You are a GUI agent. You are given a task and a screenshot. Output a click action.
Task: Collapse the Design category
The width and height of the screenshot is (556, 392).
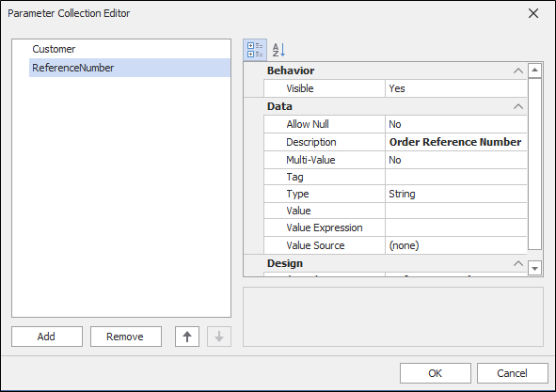click(518, 263)
